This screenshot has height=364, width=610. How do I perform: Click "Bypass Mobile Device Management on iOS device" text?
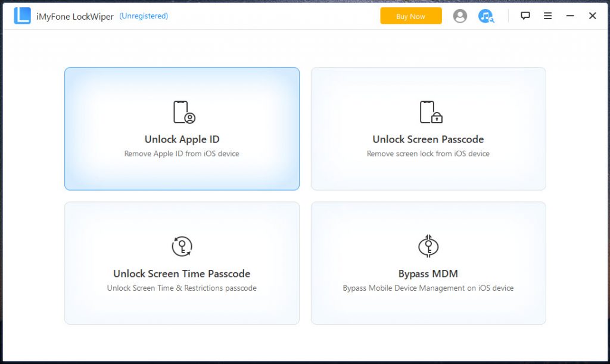coord(428,288)
